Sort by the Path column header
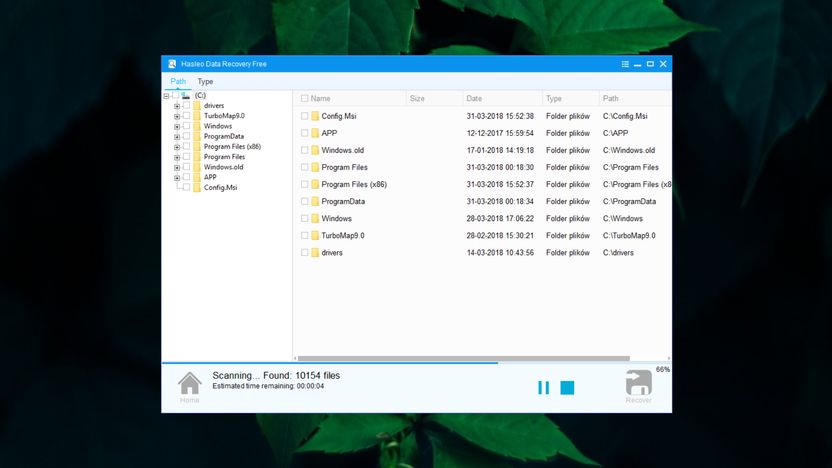 (635, 99)
